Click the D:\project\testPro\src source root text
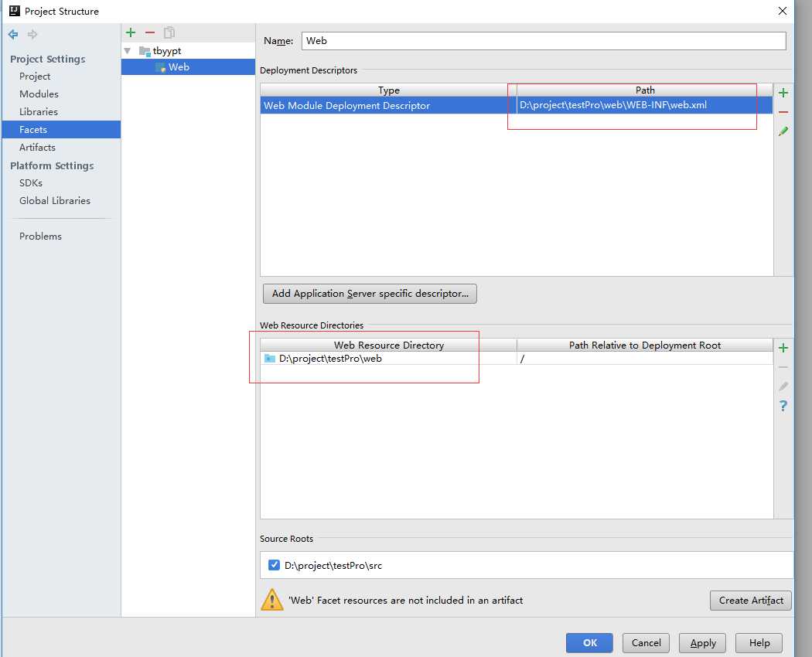Screen dimensions: 812x657 (333, 565)
